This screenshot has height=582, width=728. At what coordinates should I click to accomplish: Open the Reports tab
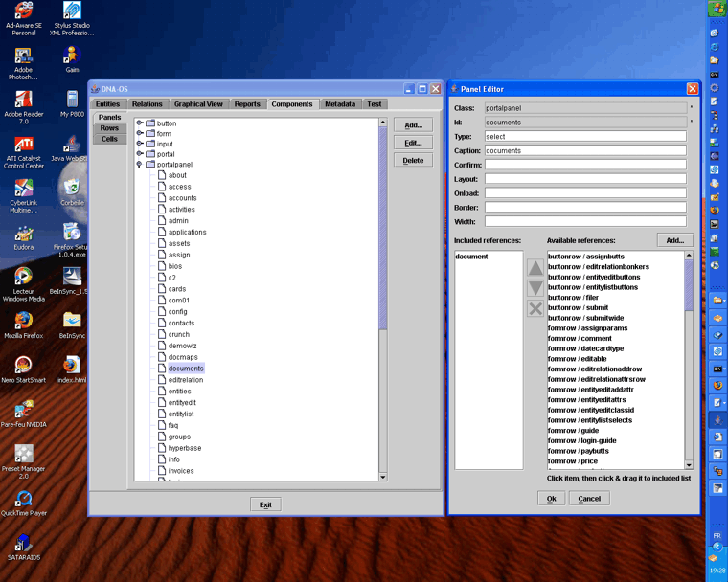tap(247, 104)
